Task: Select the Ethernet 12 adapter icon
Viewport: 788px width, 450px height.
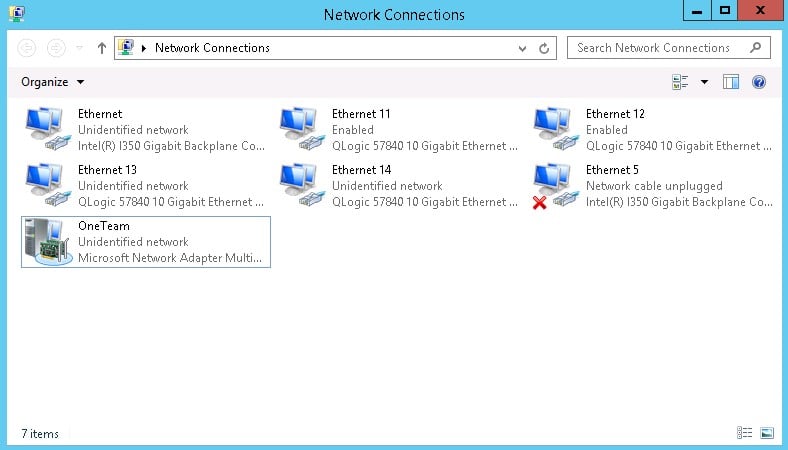Action: click(556, 129)
